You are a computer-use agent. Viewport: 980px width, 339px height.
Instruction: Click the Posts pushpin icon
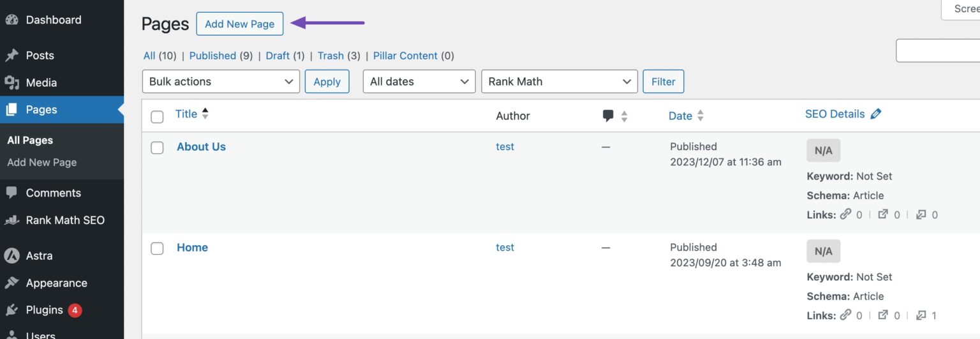click(x=11, y=56)
